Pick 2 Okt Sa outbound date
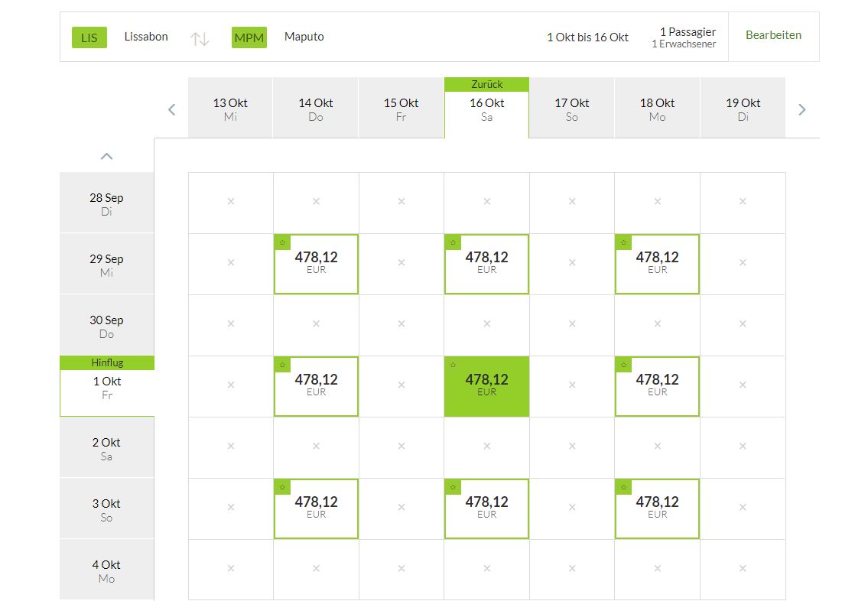The width and height of the screenshot is (868, 601). [107, 447]
